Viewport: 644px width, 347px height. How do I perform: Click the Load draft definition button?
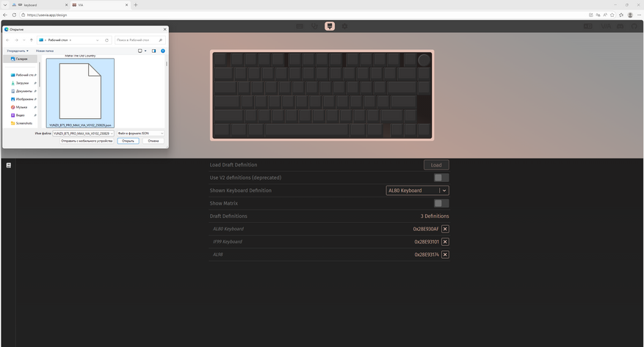pos(436,165)
